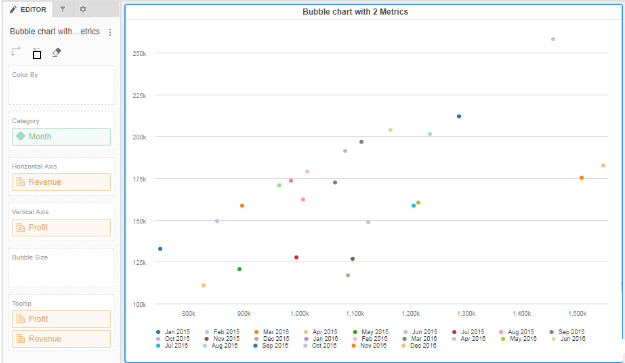Screen dimensions: 625x363
Task: Select the cyan Jul 2016 bubble
Action: coord(413,206)
